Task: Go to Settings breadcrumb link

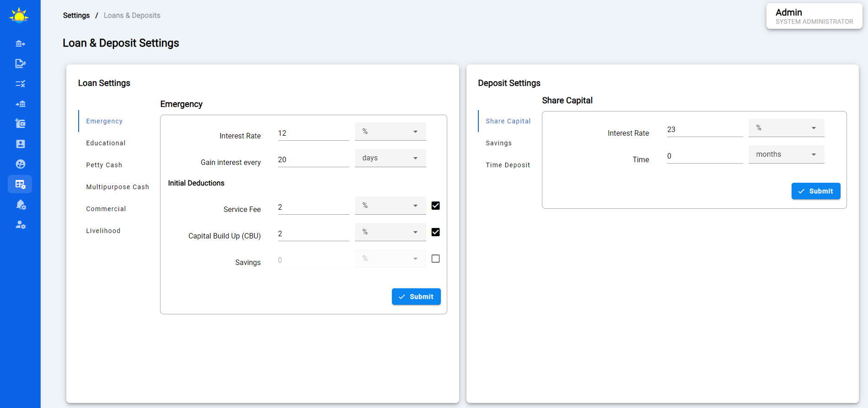Action: [x=76, y=16]
